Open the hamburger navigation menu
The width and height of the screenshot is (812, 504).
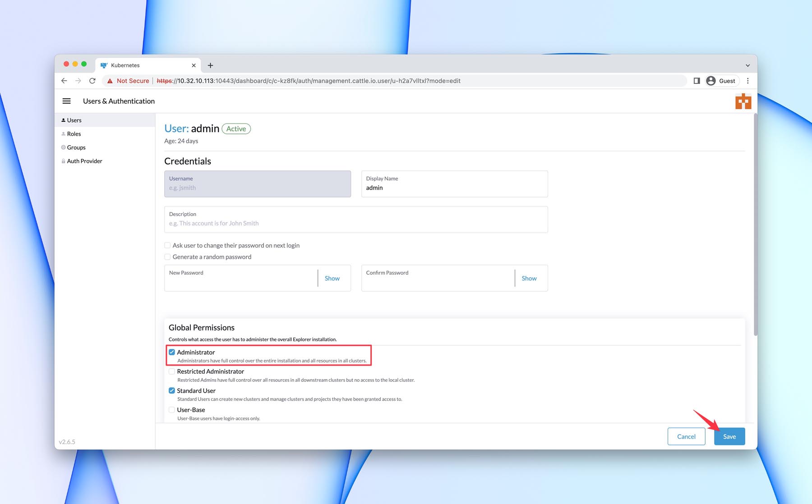[x=66, y=101]
